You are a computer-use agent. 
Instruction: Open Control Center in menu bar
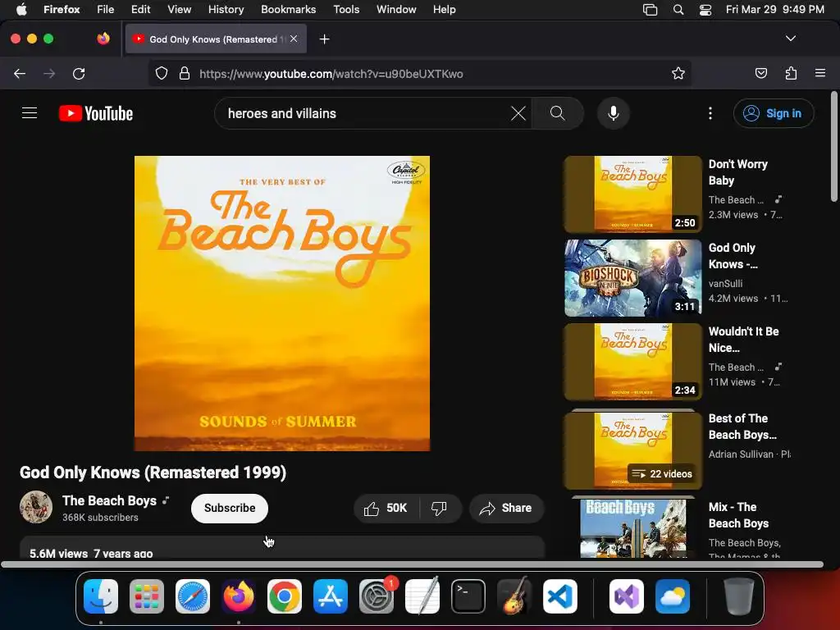[705, 10]
